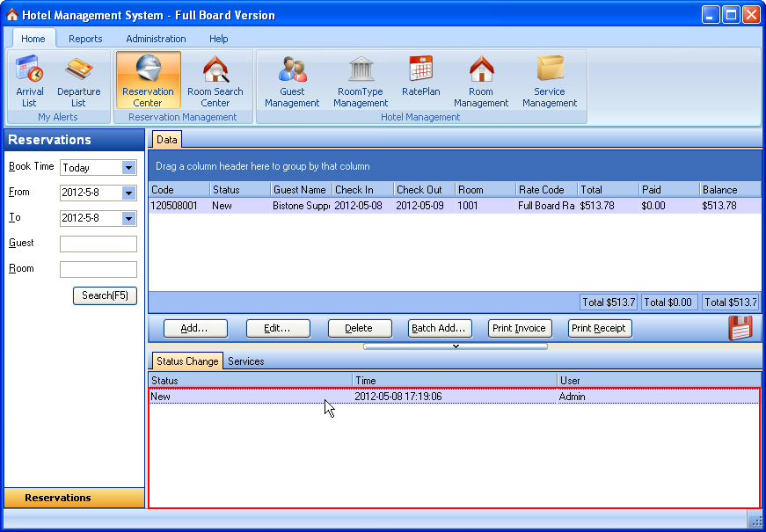Collapse the panel using the splitter arrow
Screen dimensions: 766x532
pos(456,346)
